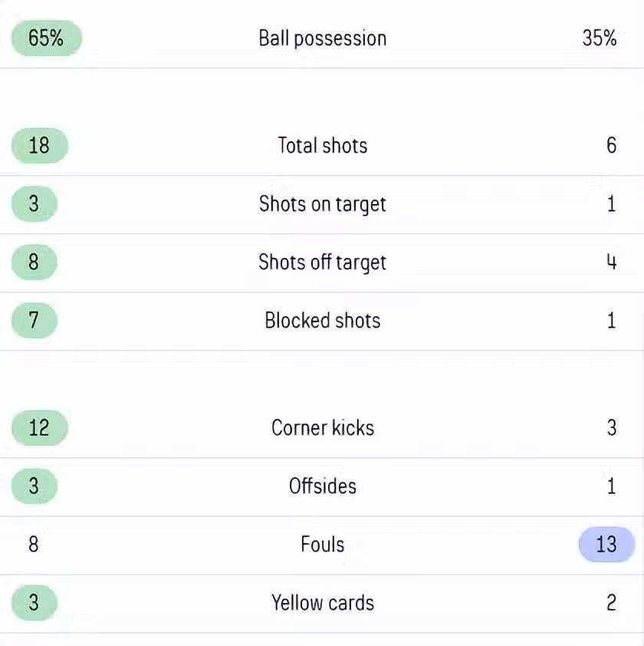Viewport: 644px width, 646px height.
Task: Click the Yellow cards label
Action: point(322,603)
